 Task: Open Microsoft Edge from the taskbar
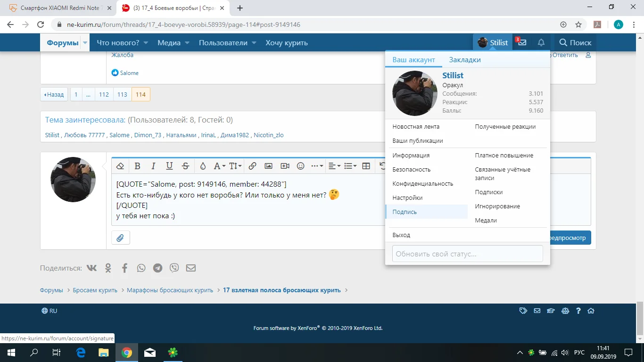pos(81,353)
